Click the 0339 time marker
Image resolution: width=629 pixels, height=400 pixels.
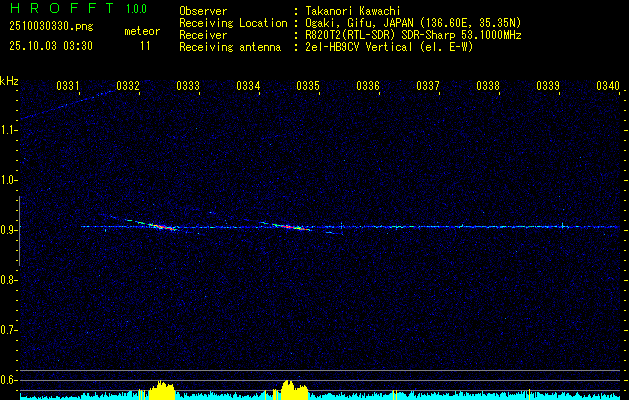click(548, 86)
